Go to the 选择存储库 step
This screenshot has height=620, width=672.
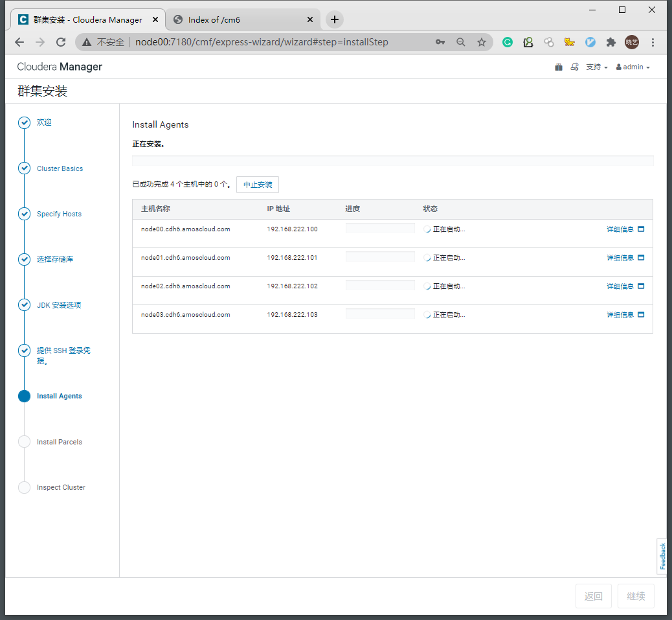point(55,259)
